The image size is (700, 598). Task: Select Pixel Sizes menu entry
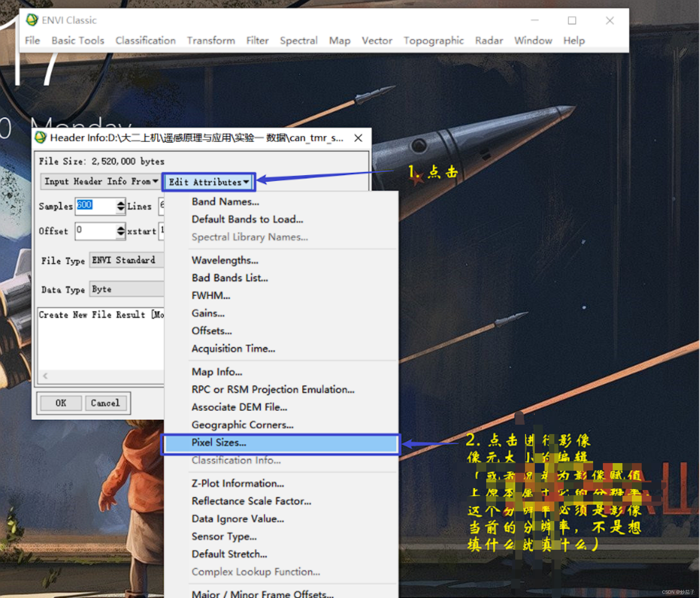tap(219, 442)
